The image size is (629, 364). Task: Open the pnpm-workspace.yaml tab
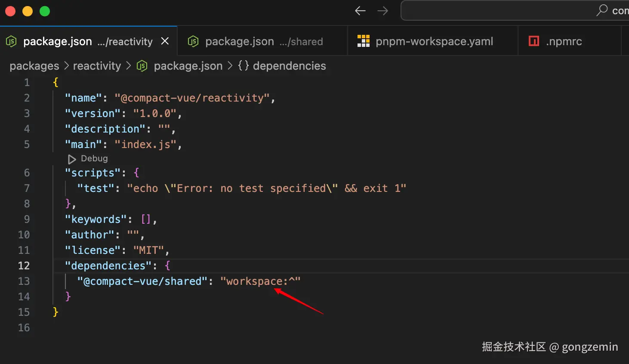(434, 41)
